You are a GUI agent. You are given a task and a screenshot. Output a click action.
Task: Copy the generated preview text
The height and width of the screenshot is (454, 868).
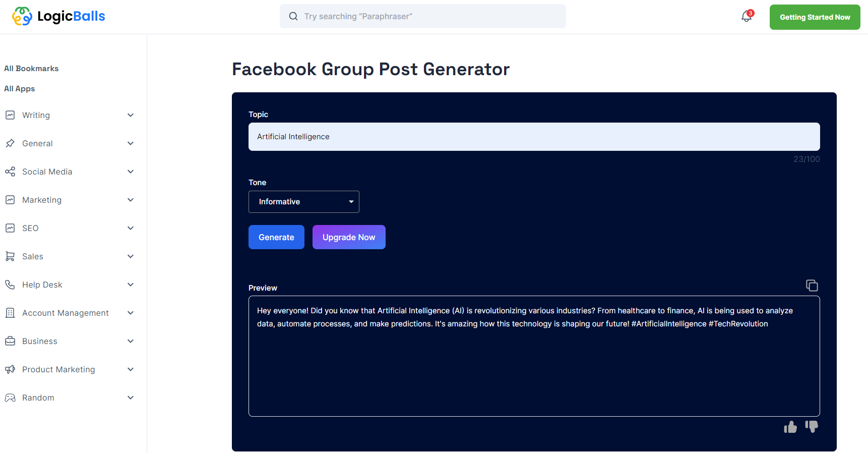tap(812, 285)
